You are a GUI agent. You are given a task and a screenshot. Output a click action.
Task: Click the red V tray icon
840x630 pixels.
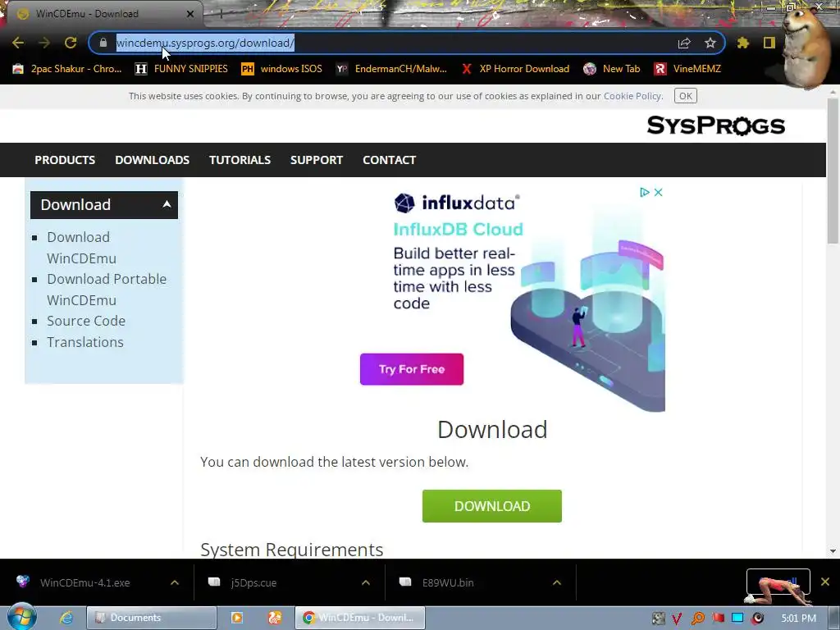[x=677, y=619]
